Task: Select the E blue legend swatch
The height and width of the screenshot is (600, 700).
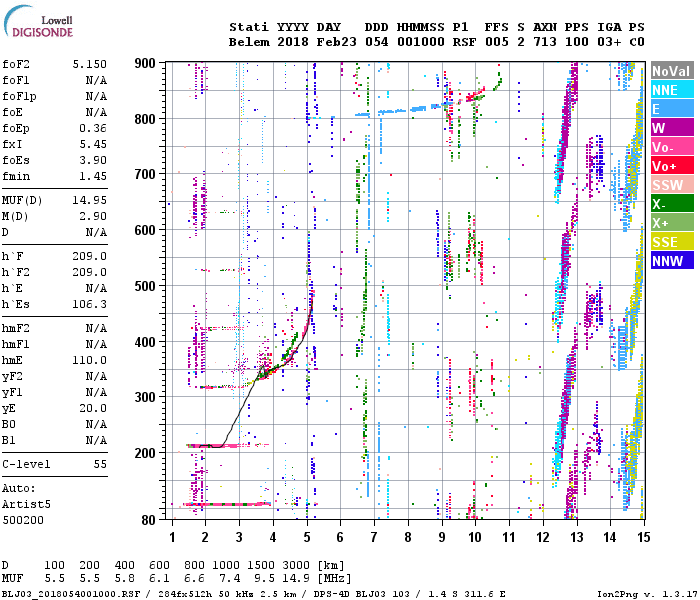Action: click(672, 108)
